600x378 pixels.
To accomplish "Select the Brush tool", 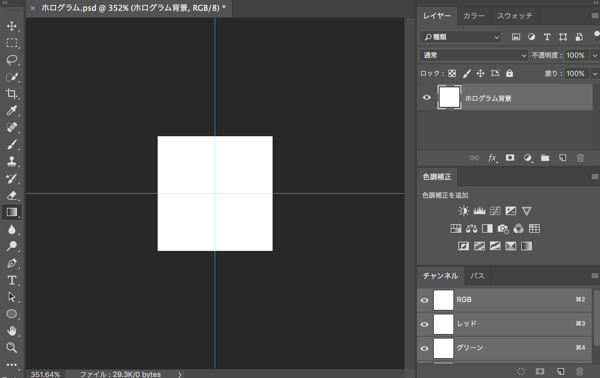I will 11,145.
